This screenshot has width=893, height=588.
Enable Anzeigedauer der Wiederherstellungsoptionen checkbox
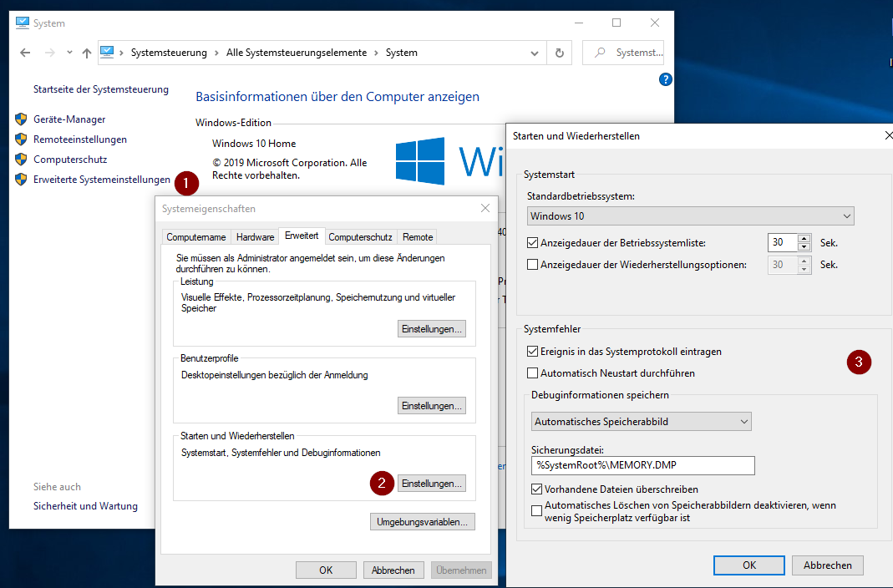click(x=532, y=264)
